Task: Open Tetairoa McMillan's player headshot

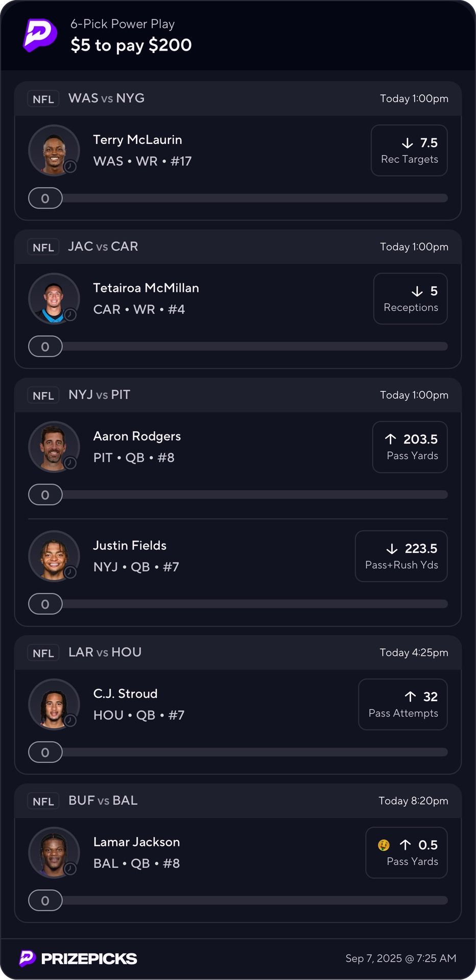Action: [54, 299]
